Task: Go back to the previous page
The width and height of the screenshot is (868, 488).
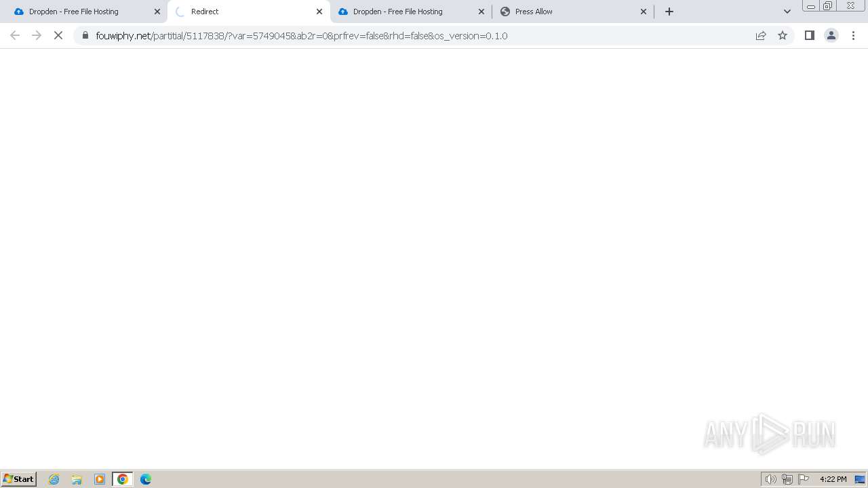Action: pyautogui.click(x=15, y=35)
